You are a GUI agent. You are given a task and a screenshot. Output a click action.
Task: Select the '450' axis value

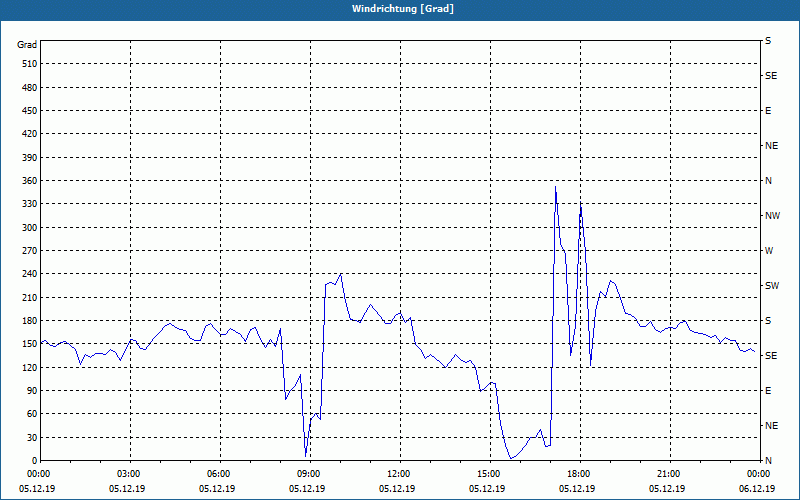29,111
